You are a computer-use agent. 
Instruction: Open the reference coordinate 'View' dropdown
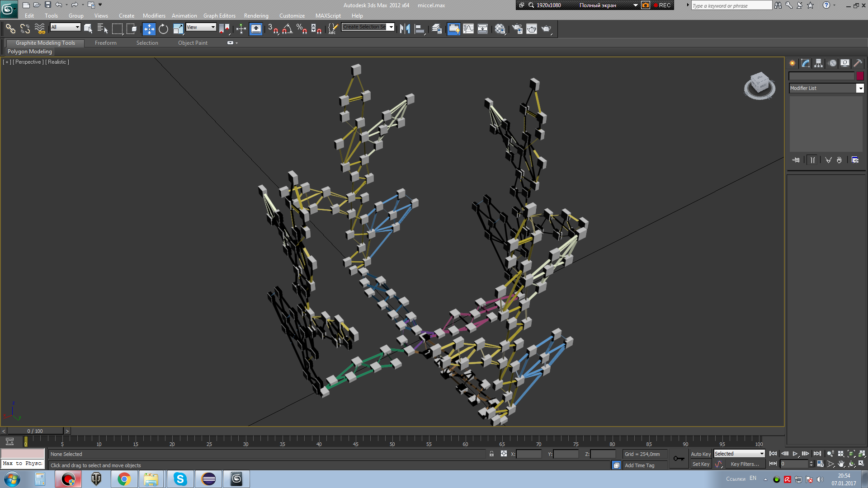coord(201,27)
